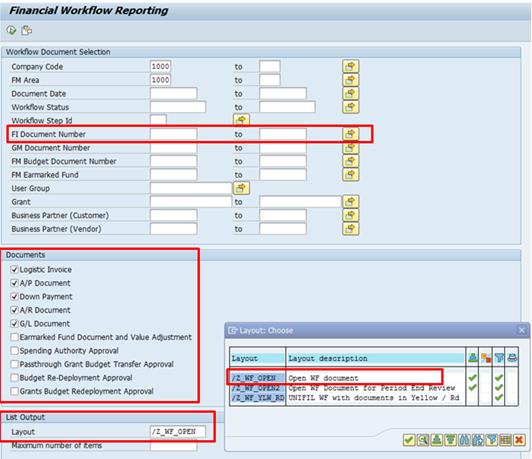Uncheck the Logistic Invoice checkbox
Image resolution: width=532 pixels, height=459 pixels.
[x=15, y=269]
